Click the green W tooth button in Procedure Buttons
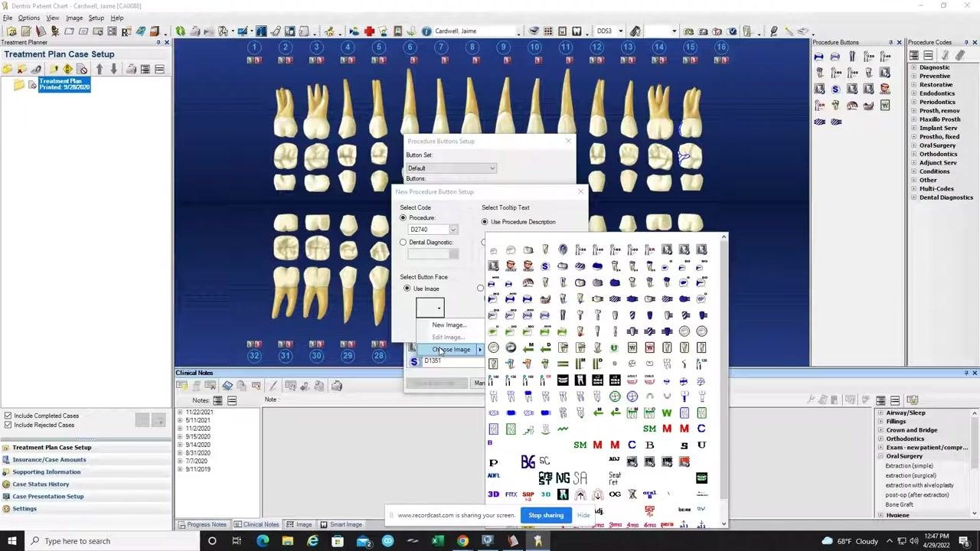980x551 pixels. click(885, 106)
